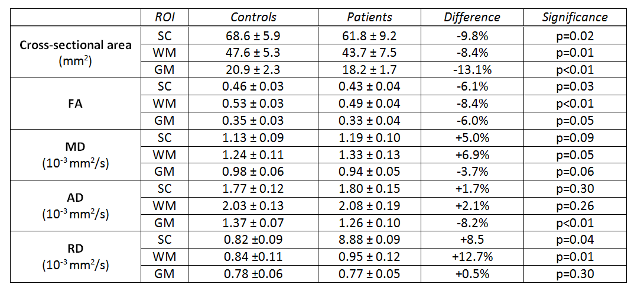This screenshot has height=300, width=644.
Task: Click the cell reading 68.6 ± 5.9
Action: 253,36
